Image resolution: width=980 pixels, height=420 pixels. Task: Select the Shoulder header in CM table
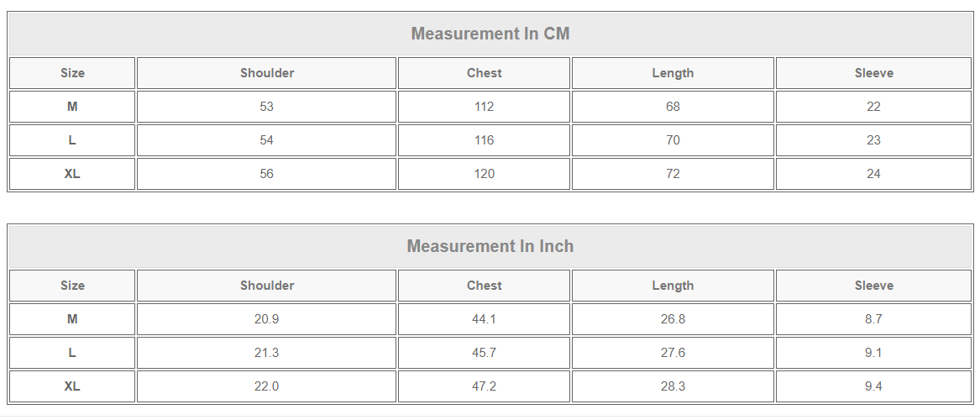(267, 73)
